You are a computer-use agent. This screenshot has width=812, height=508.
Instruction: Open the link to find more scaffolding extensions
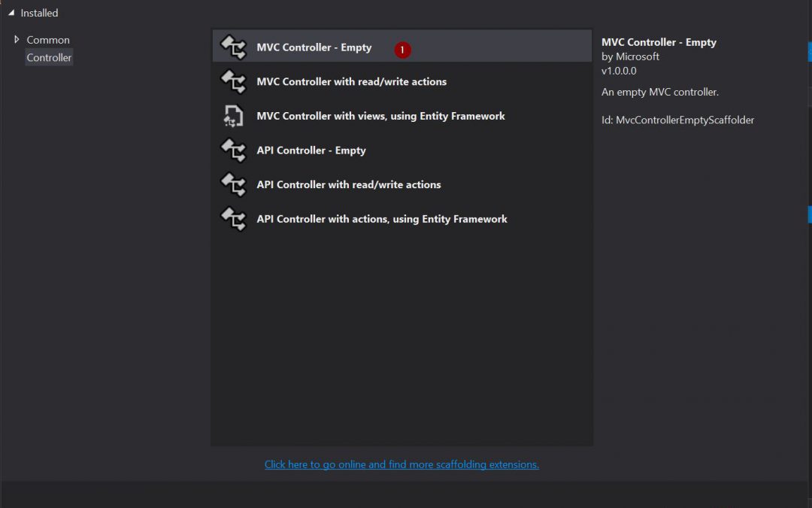[401, 464]
